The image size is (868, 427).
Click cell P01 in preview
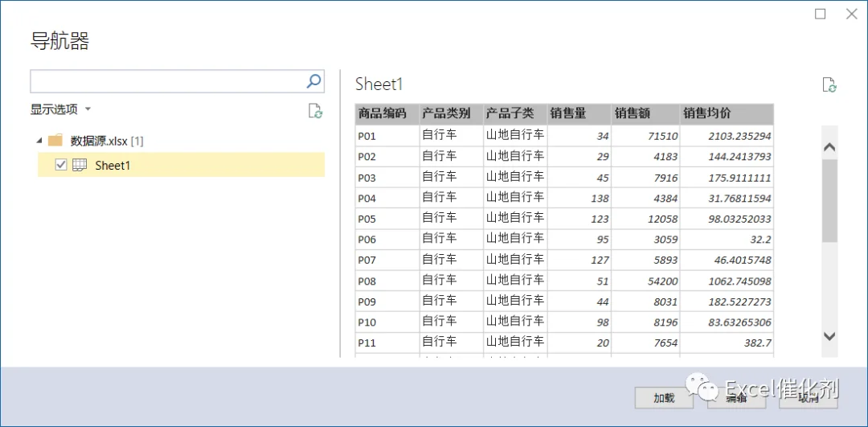coord(387,136)
